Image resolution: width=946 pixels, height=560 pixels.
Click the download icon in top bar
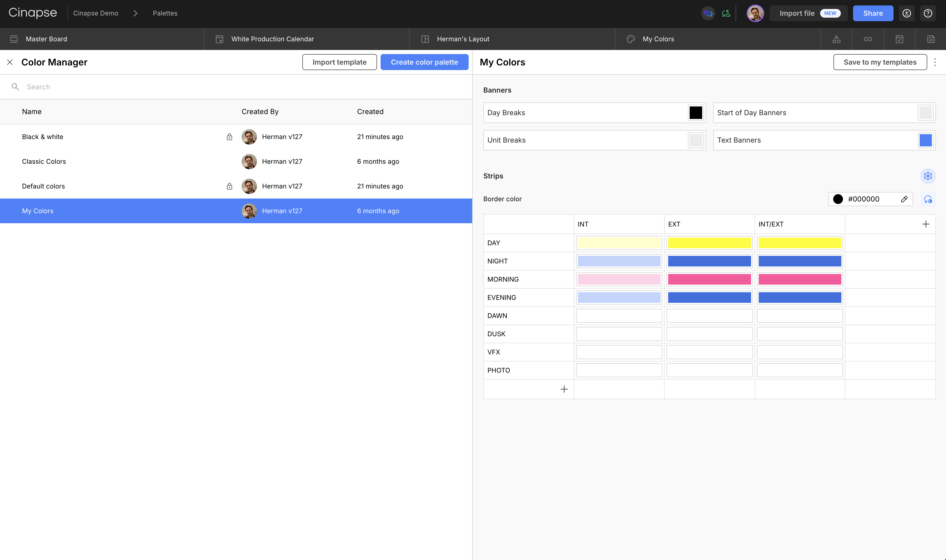pos(906,13)
